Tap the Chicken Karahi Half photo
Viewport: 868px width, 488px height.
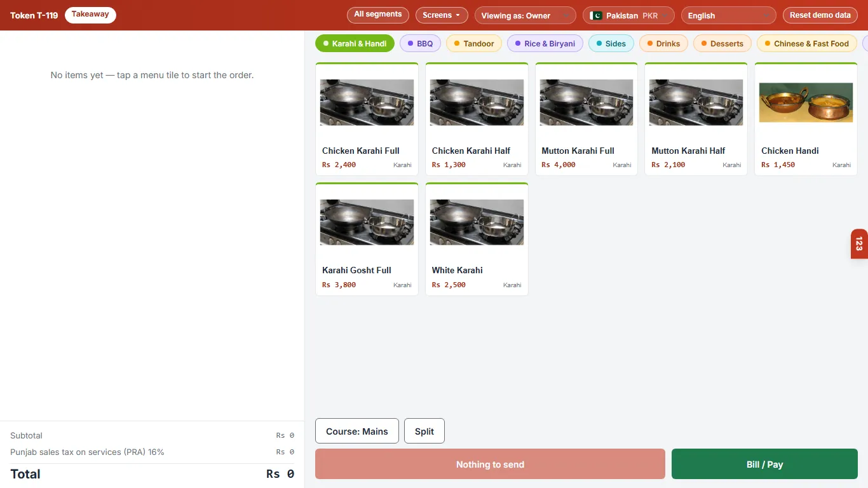point(477,102)
